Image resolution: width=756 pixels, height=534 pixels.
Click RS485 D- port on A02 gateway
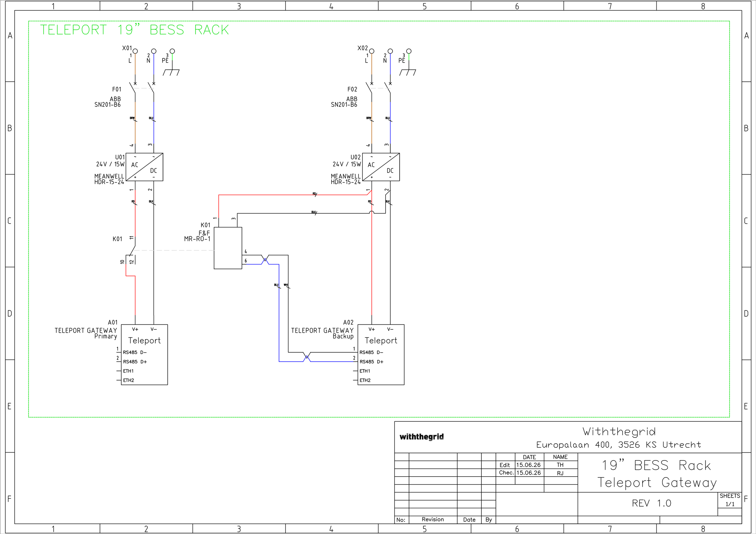click(x=371, y=352)
